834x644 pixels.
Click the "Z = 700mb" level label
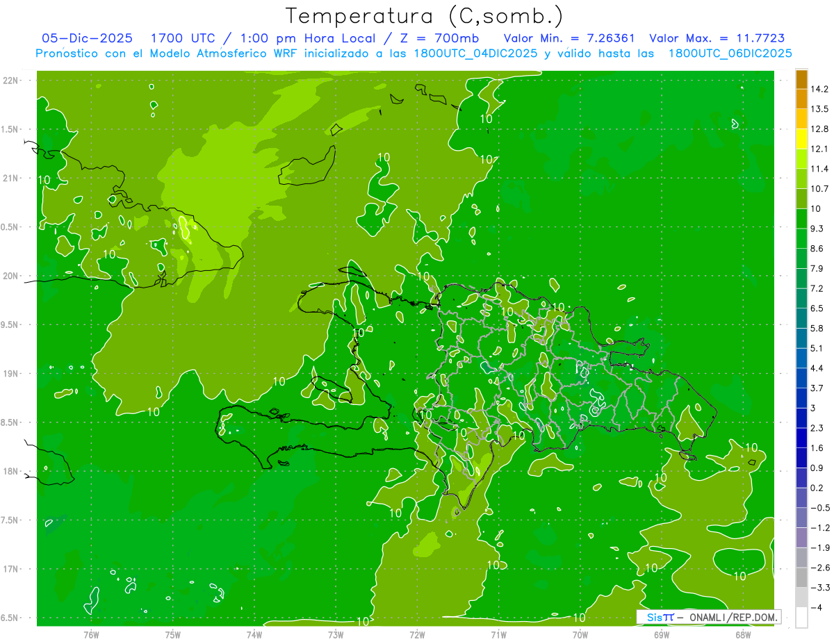click(438, 38)
